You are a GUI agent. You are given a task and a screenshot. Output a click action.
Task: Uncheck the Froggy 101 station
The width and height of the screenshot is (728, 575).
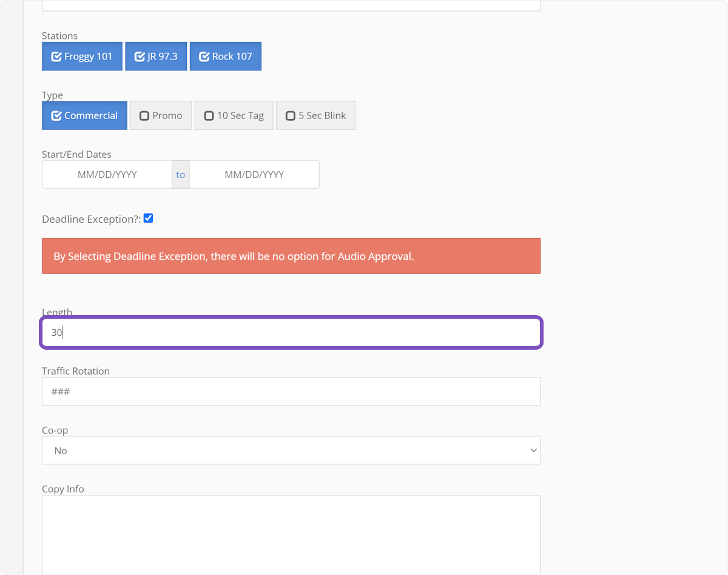82,56
